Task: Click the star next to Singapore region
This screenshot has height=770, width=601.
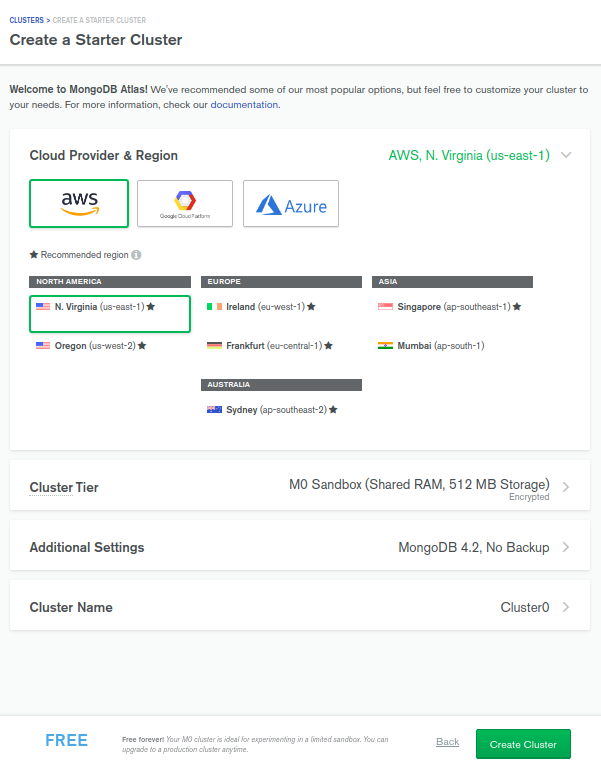Action: 517,306
